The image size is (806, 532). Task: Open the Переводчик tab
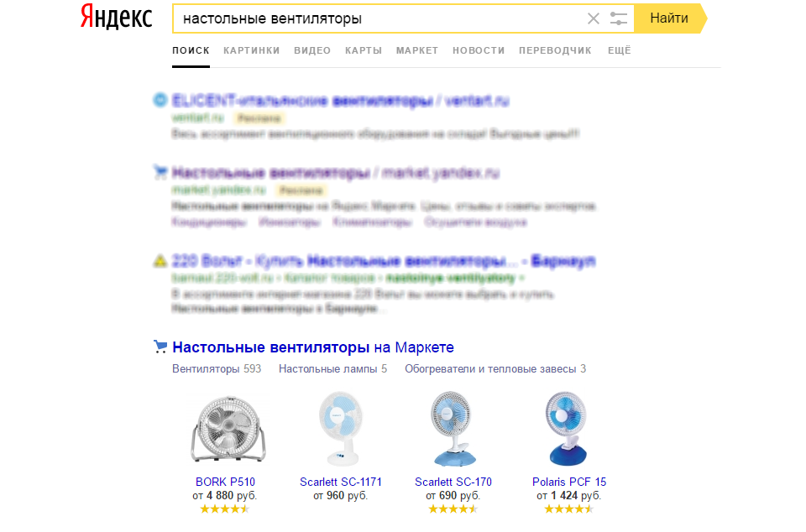pos(555,50)
